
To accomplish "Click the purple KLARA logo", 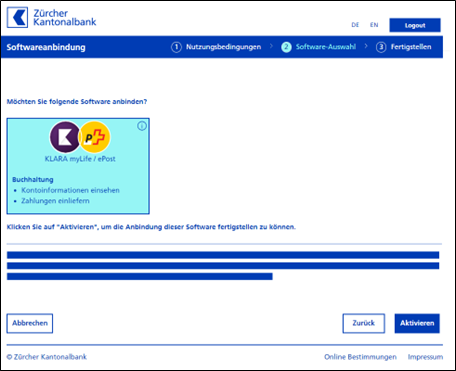I will pyautogui.click(x=65, y=137).
